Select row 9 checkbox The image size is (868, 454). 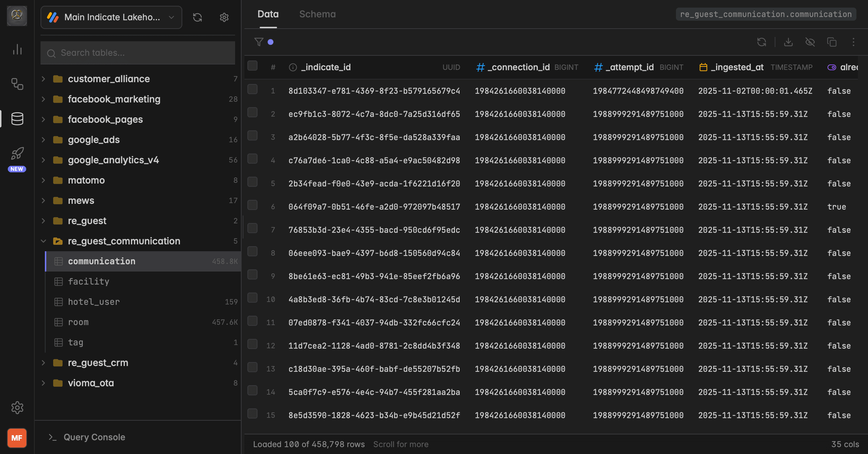point(252,274)
